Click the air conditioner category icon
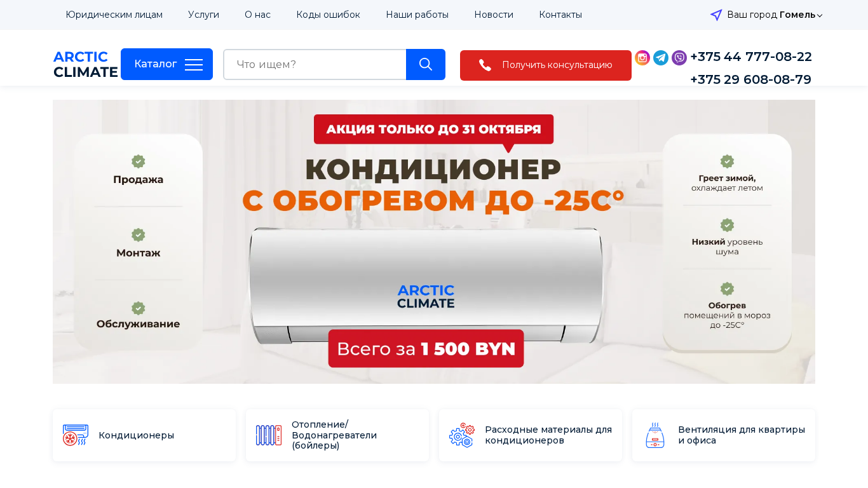868x488 pixels. (x=76, y=435)
